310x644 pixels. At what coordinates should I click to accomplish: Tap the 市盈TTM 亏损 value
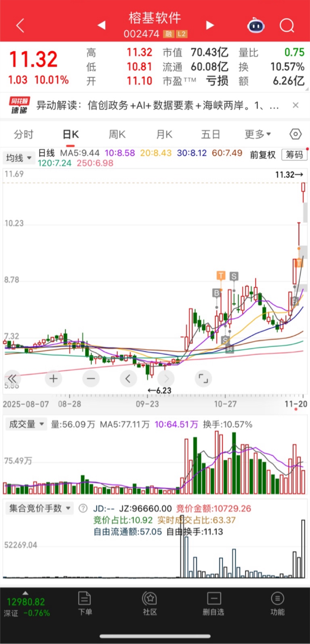tap(217, 81)
